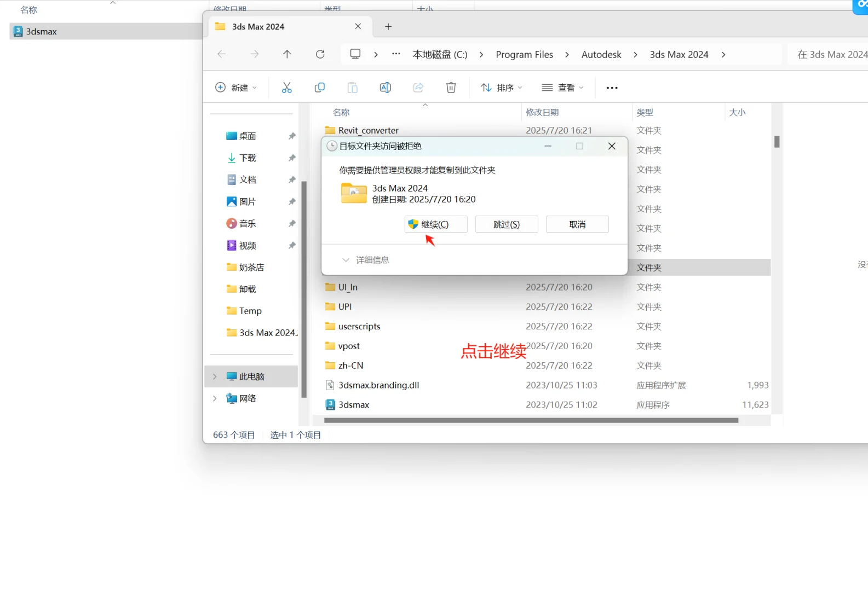Open the View (查看) dropdown

pyautogui.click(x=563, y=88)
